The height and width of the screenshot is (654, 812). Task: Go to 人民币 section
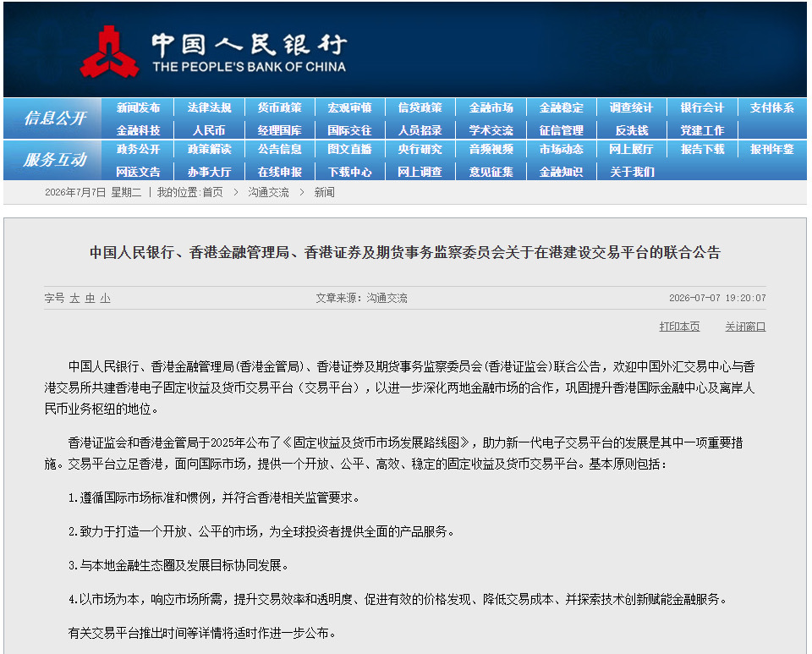coord(209,130)
